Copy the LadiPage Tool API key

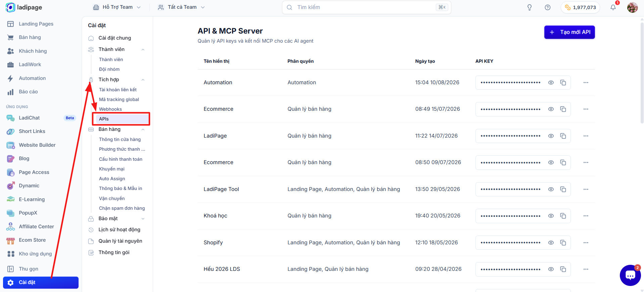tap(563, 189)
